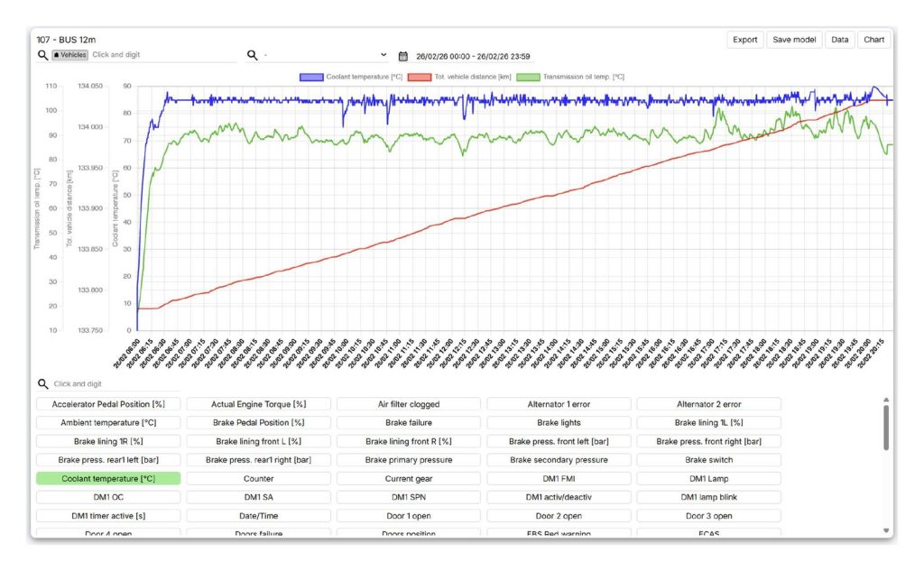Select Brake failure parameter
The width and height of the screenshot is (924, 571).
coord(409,422)
